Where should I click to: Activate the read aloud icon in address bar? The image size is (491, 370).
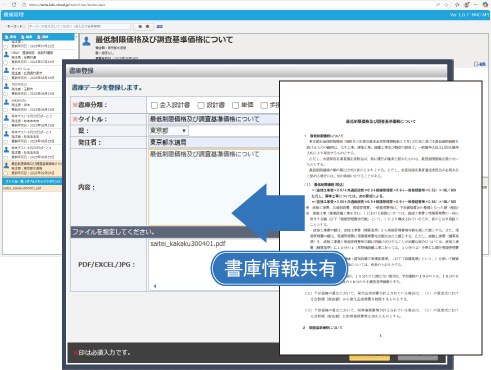coord(438,5)
